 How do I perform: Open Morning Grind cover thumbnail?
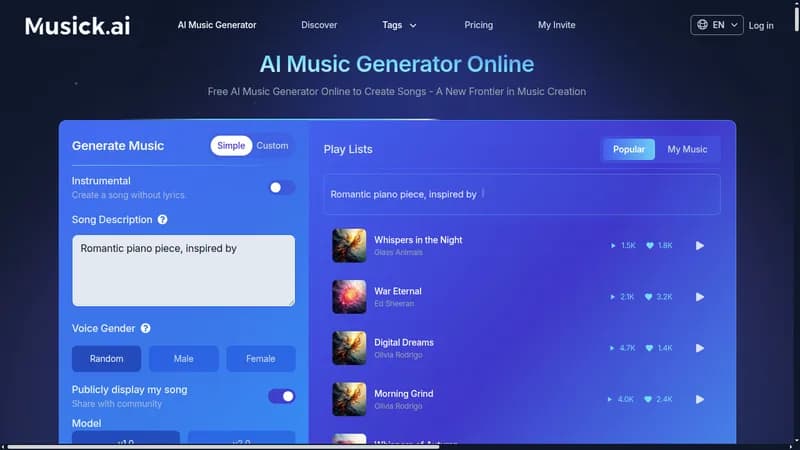pos(349,399)
